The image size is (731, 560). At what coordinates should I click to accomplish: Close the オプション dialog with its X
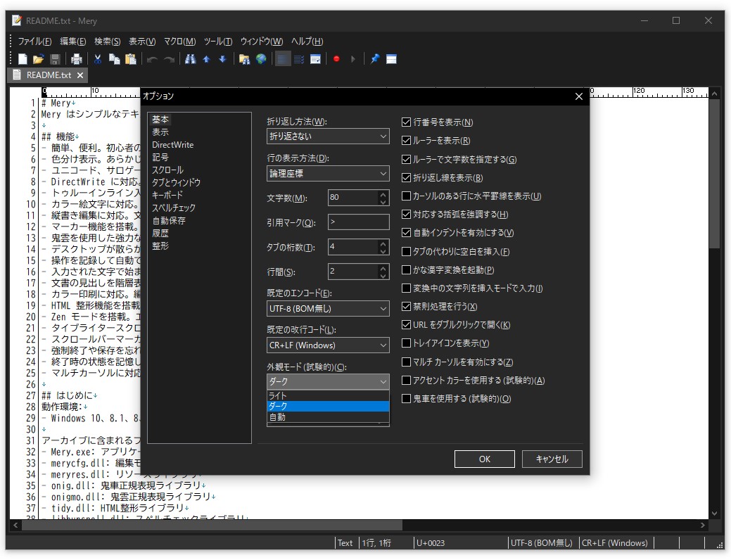(x=579, y=96)
